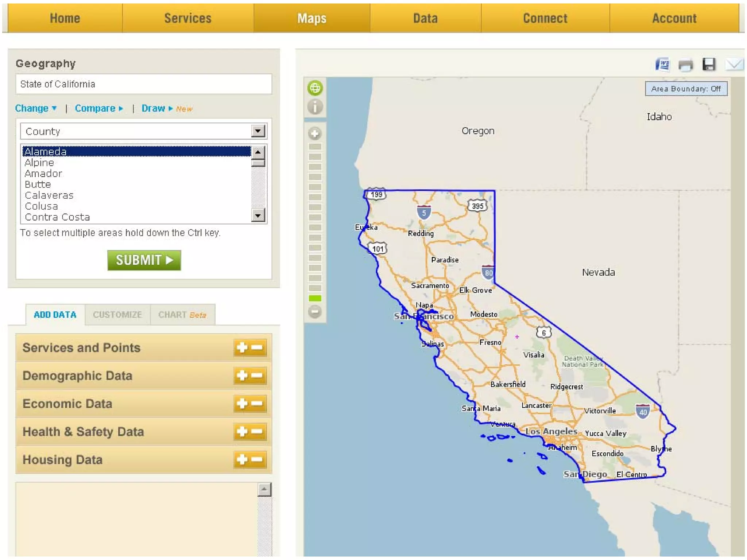Collapse Demographic Data with minus button
747x560 pixels.
click(x=258, y=376)
